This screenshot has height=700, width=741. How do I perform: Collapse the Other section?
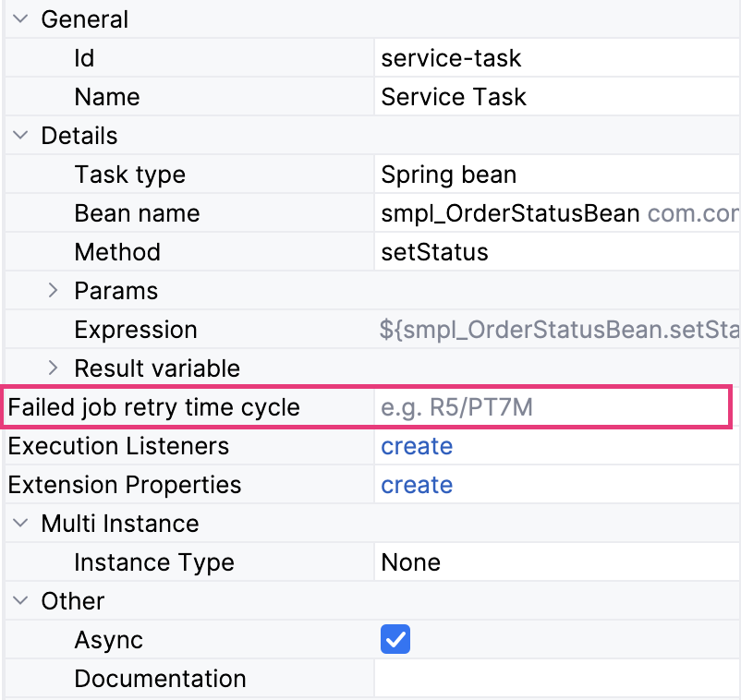(19, 601)
